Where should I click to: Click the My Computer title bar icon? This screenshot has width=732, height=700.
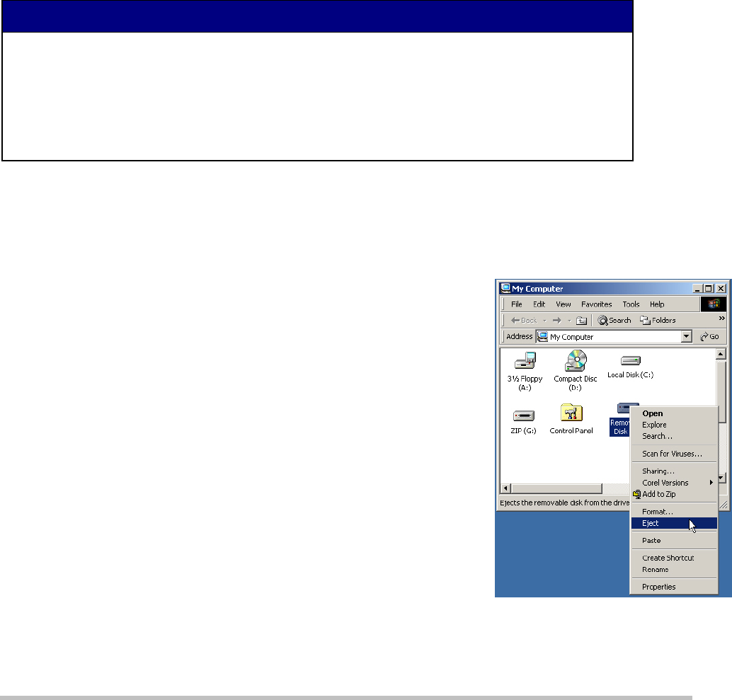[505, 288]
